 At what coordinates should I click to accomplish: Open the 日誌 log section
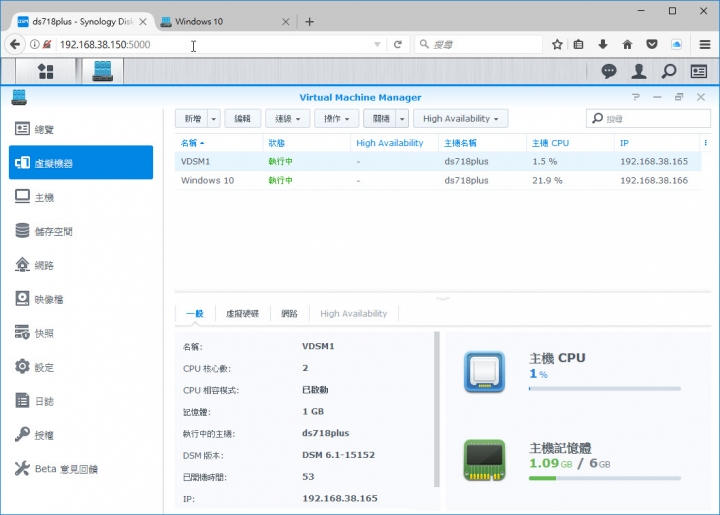coord(81,401)
